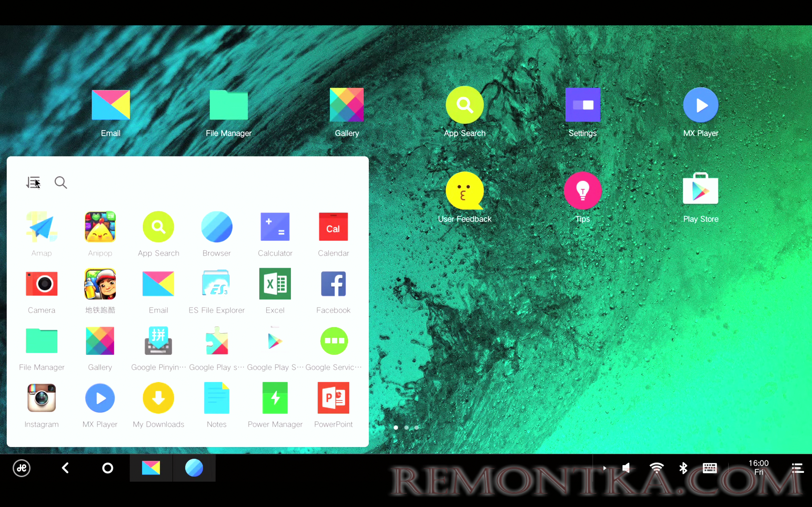
Task: Enable keyboard input from taskbar
Action: tap(710, 467)
